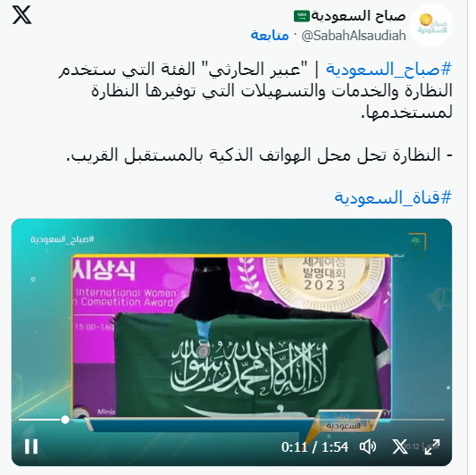Click the video progress slider handle
Image resolution: width=476 pixels, height=475 pixels.
tap(65, 420)
